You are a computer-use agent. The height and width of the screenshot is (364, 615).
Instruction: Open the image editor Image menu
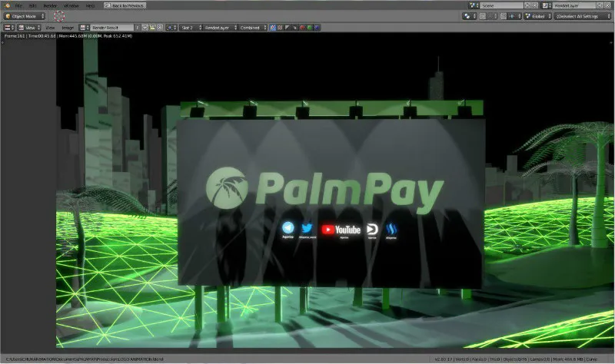pos(68,28)
